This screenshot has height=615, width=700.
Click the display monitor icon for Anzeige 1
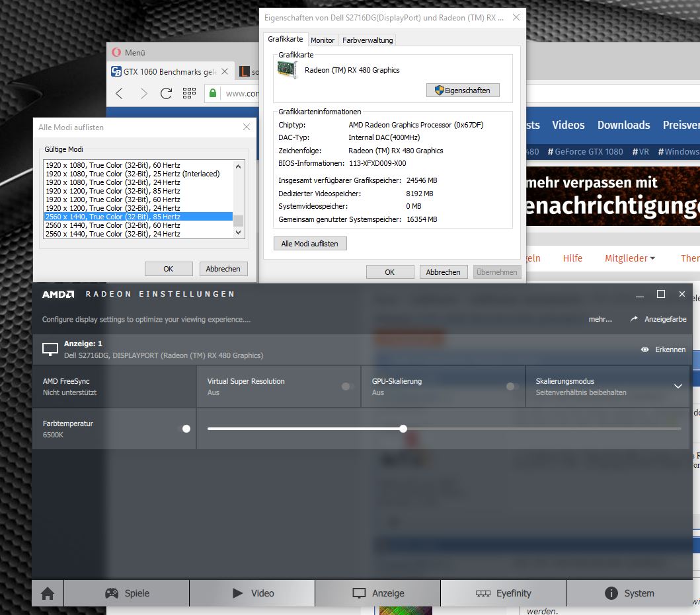(50, 349)
